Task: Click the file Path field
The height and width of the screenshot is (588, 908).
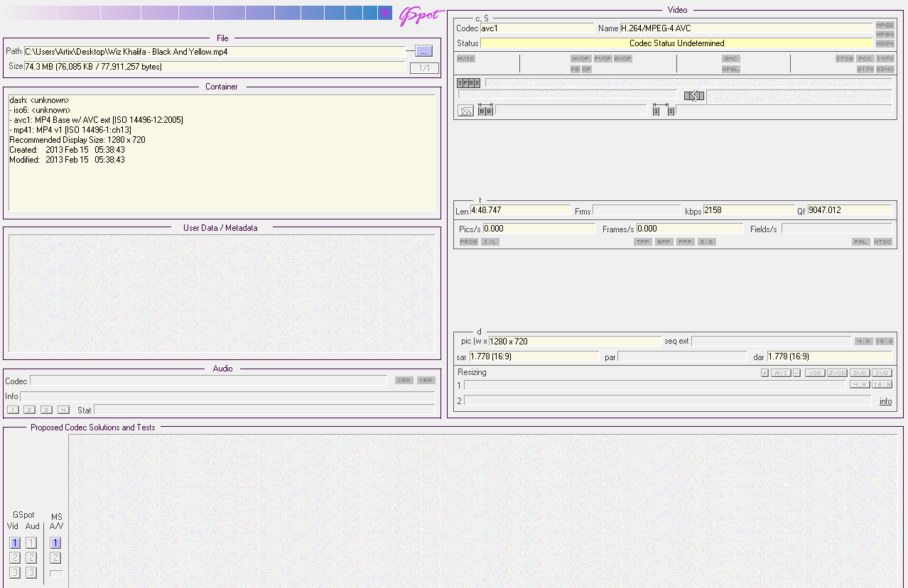Action: point(215,51)
